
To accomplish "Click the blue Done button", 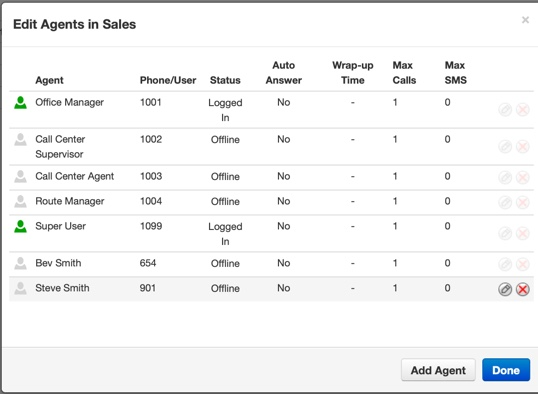I will pyautogui.click(x=506, y=370).
